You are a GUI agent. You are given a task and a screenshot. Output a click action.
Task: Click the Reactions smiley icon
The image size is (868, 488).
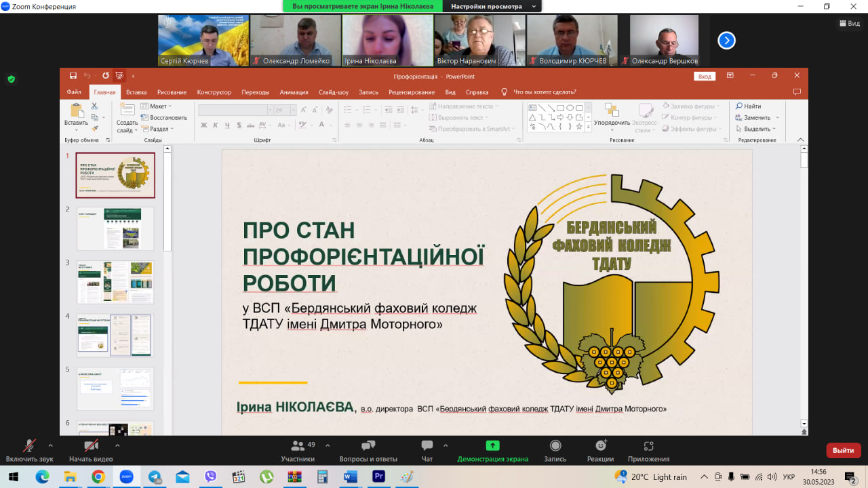pyautogui.click(x=600, y=446)
